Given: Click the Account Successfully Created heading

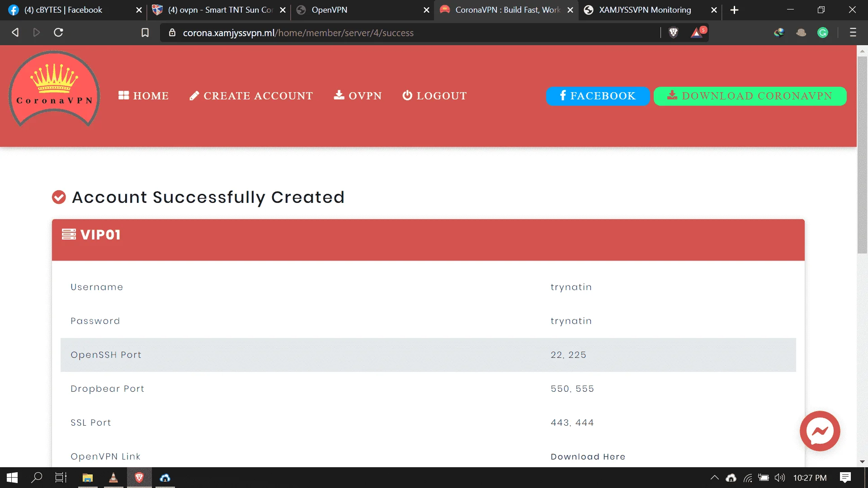Looking at the screenshot, I should click(x=208, y=197).
